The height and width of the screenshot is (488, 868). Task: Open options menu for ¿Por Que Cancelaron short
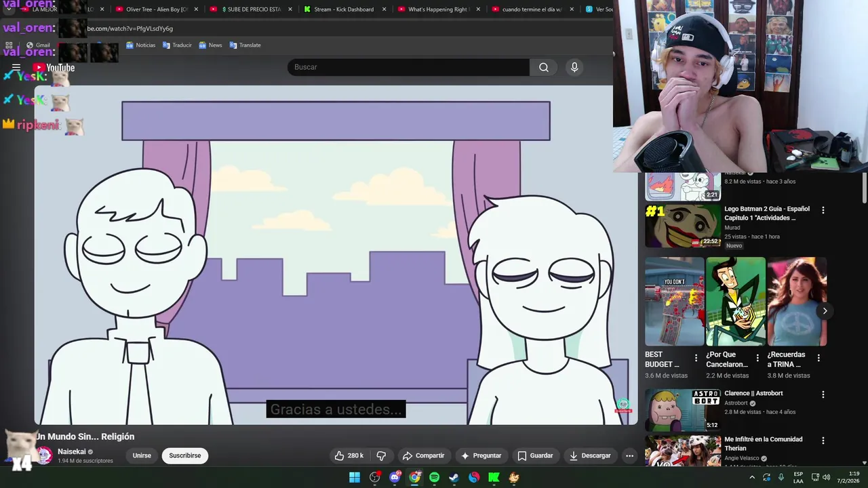[x=757, y=358]
